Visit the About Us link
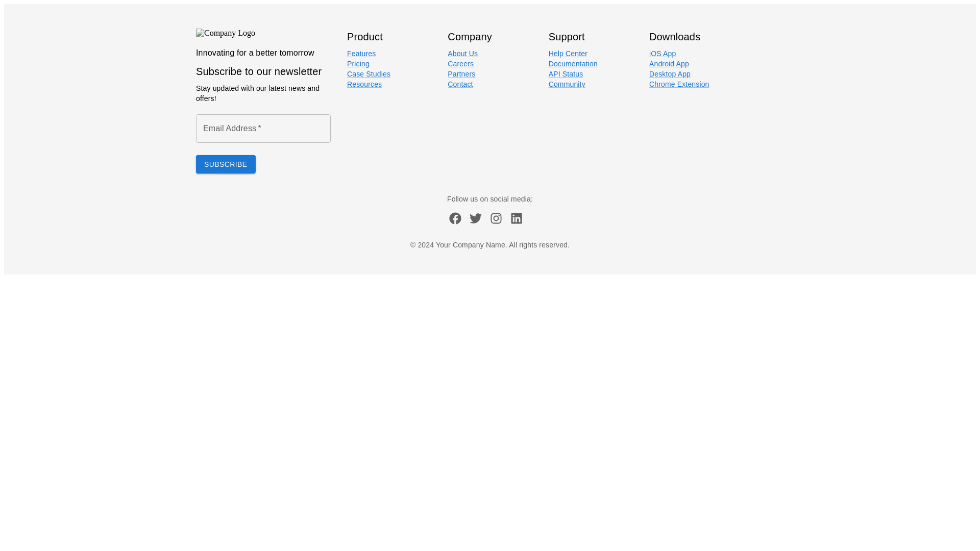This screenshot has width=980, height=551. point(462,54)
